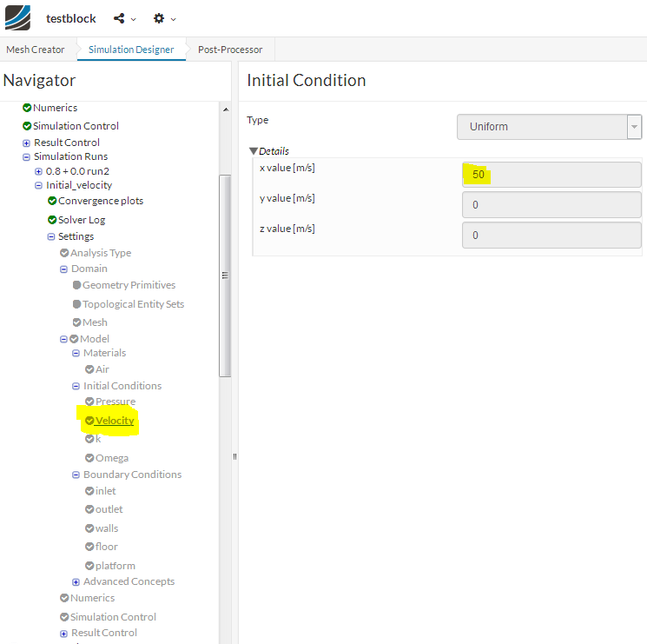647x644 pixels.
Task: Open the share icon menu
Action: (120, 18)
